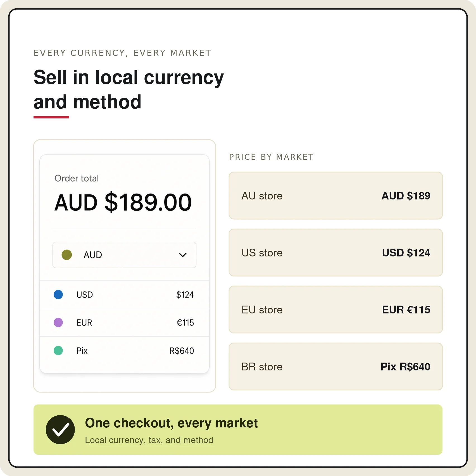Click the R$640 price in list

pos(182,351)
